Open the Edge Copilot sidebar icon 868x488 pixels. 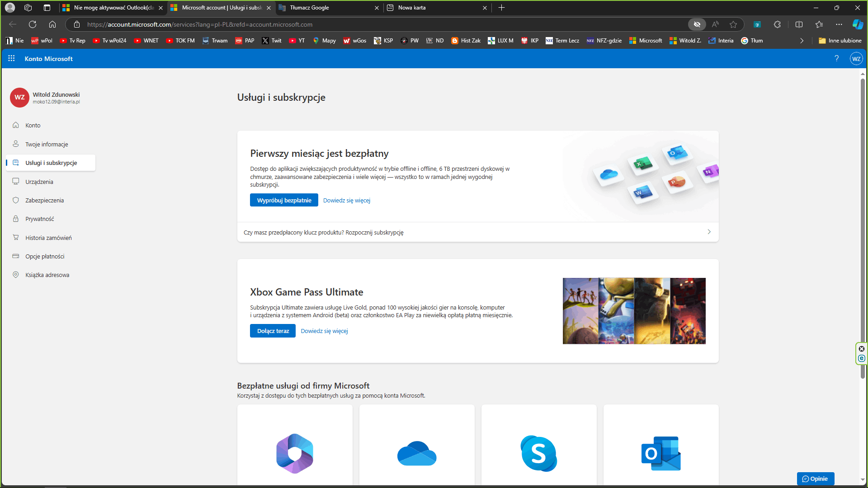point(857,24)
